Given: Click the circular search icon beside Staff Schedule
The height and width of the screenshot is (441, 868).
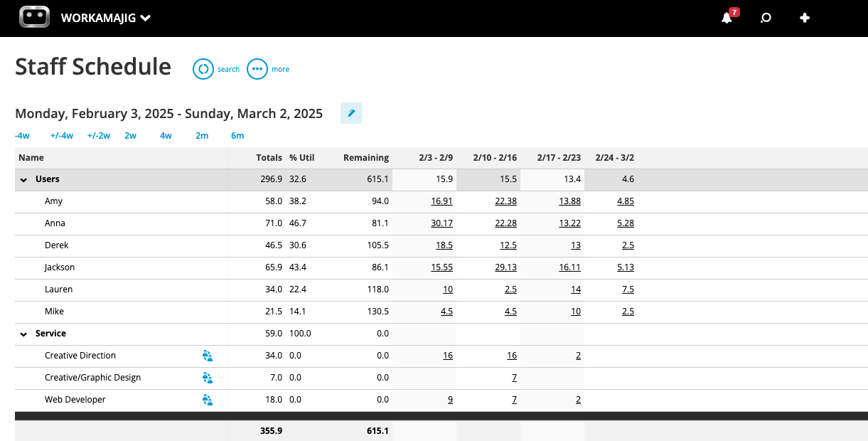Looking at the screenshot, I should click(x=203, y=69).
